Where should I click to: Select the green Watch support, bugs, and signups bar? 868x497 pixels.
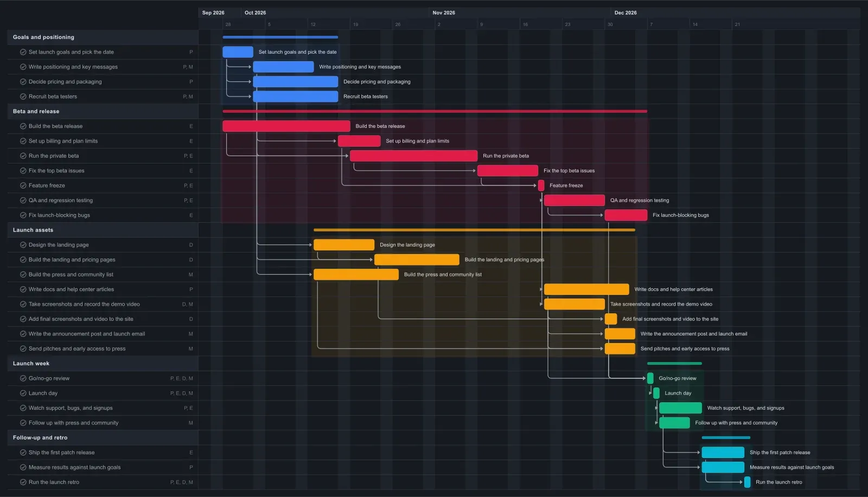pyautogui.click(x=680, y=408)
